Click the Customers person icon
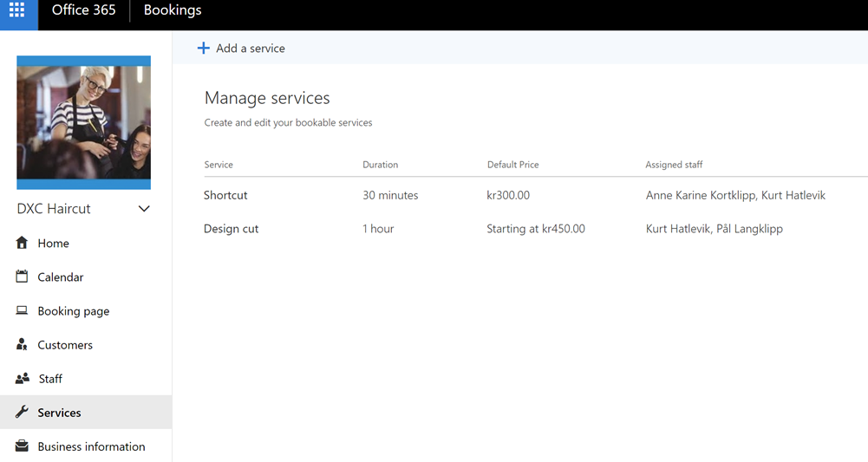 pos(23,344)
